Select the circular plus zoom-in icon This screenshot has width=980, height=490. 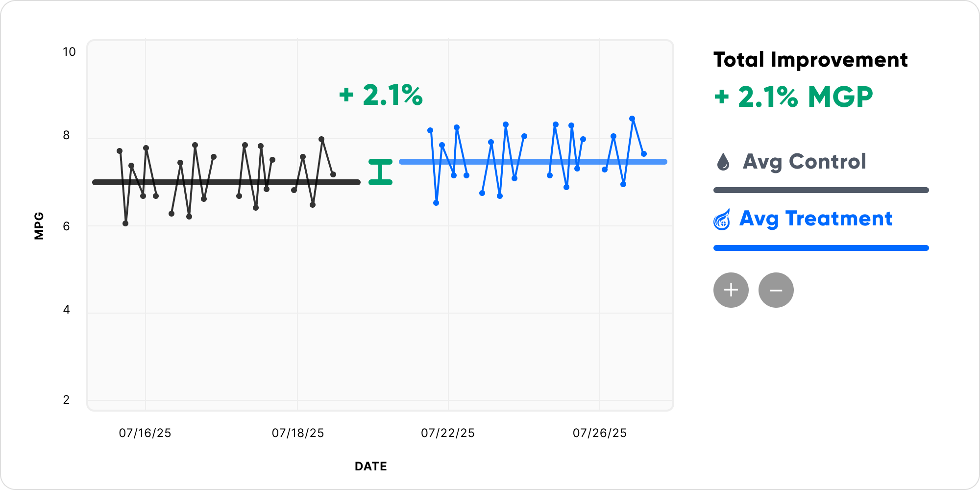pos(730,290)
